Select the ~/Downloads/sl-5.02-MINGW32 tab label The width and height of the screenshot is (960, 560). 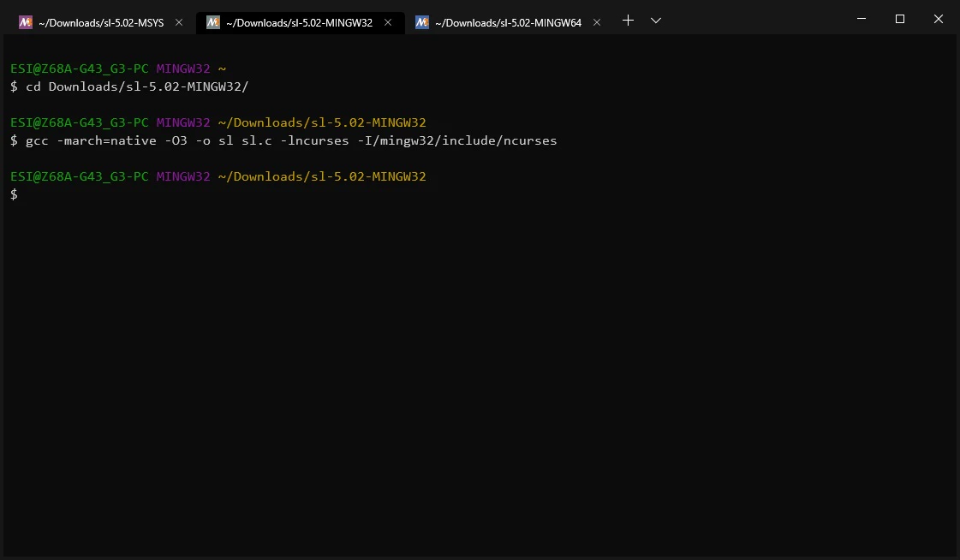coord(299,22)
